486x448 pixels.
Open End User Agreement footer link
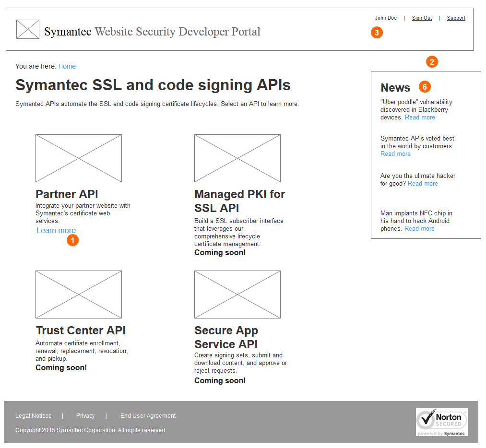[148, 416]
